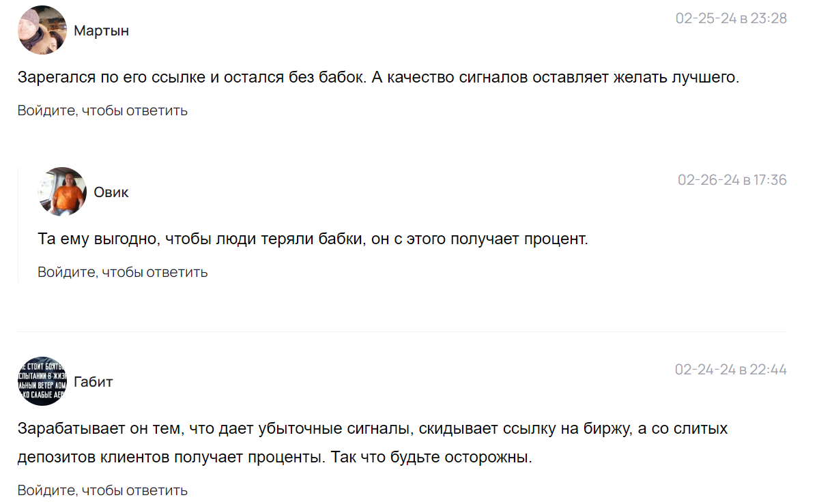Open the profile of username Мартын
Viewport: 819px width, 504px height.
coord(101,31)
